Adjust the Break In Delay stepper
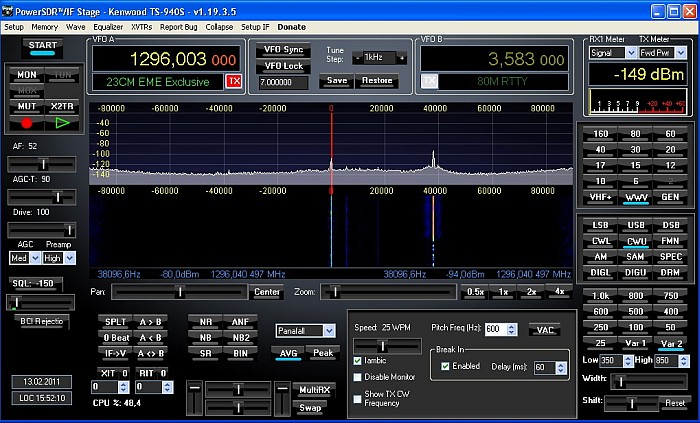700x423 pixels. pos(562,368)
